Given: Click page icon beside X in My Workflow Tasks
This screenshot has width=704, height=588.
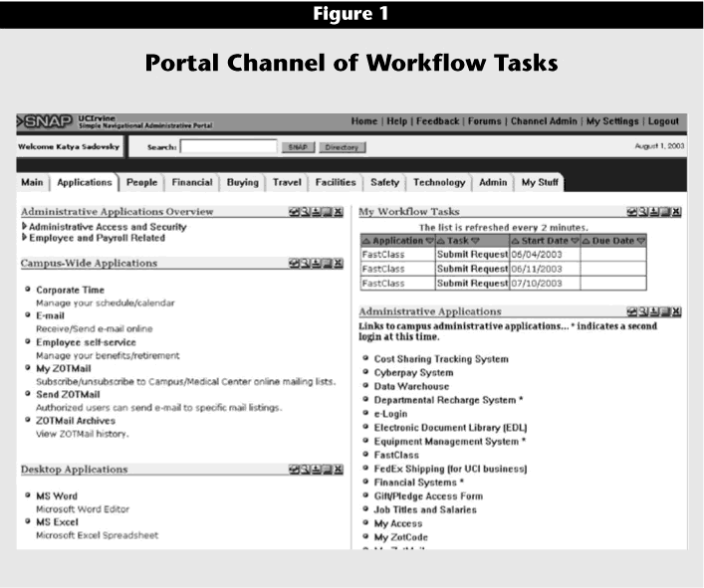Looking at the screenshot, I should pos(665,212).
